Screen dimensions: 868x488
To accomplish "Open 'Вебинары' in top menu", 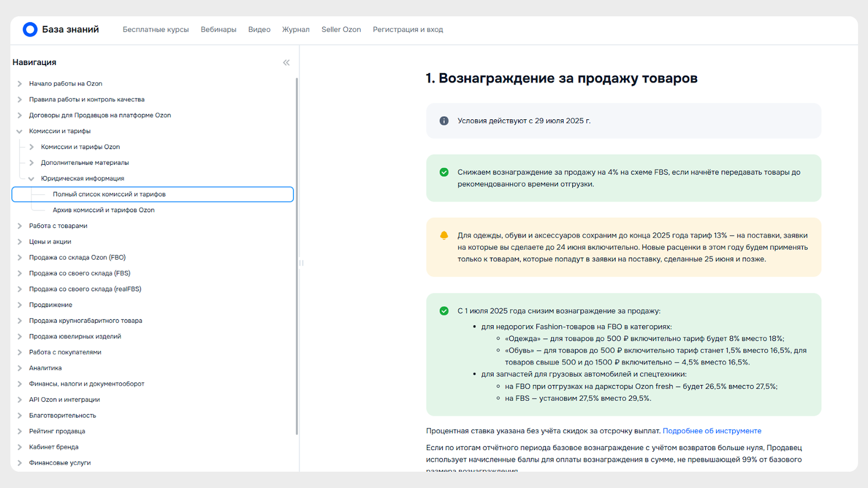I will 219,29.
